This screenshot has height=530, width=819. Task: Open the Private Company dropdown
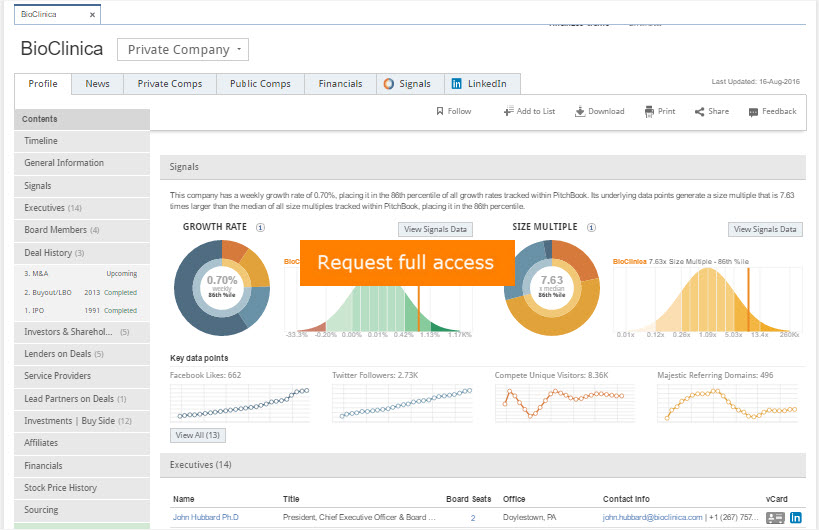coord(183,50)
